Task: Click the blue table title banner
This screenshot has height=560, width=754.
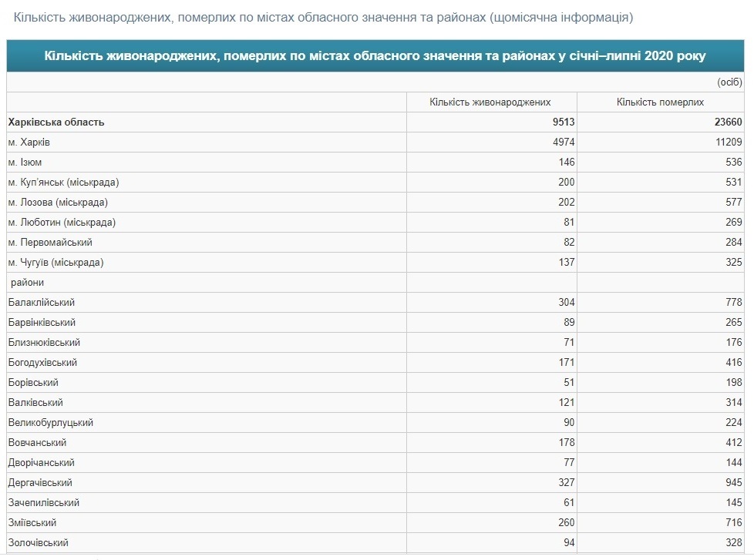Action: [375, 55]
